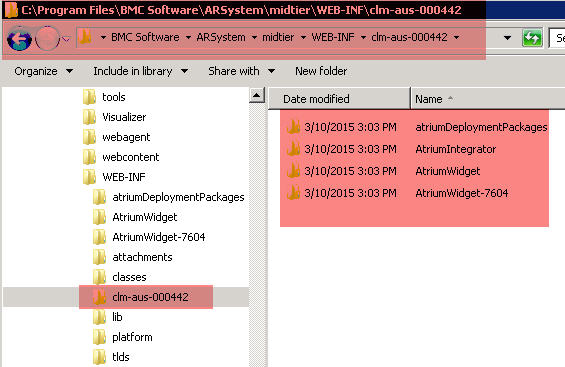Open recent locations dropdown beside Forward button
Viewport: 565px width, 367px height.
coord(66,38)
